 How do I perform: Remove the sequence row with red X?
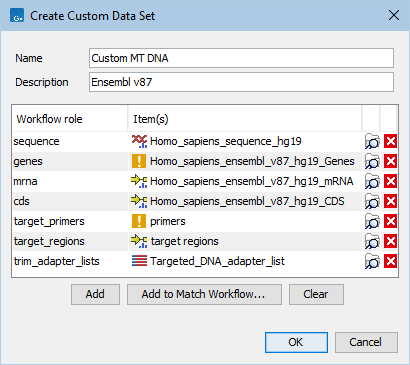click(x=390, y=141)
